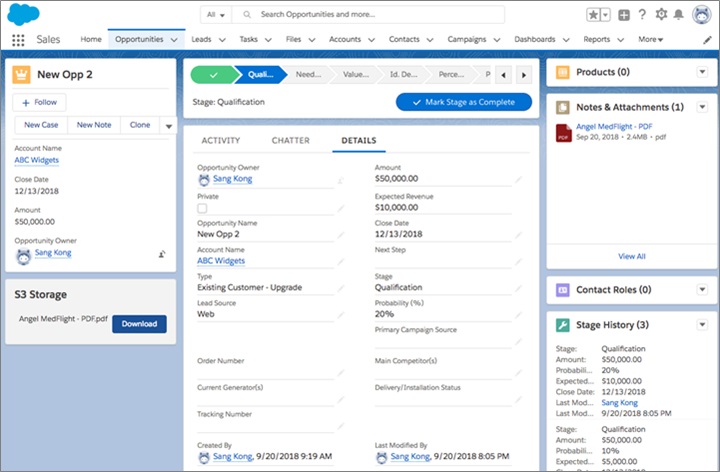Open the user profile avatar

[702, 15]
